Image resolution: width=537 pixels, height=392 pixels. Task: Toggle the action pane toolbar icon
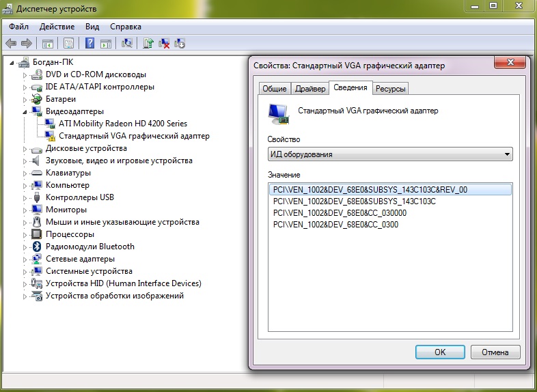pyautogui.click(x=105, y=44)
